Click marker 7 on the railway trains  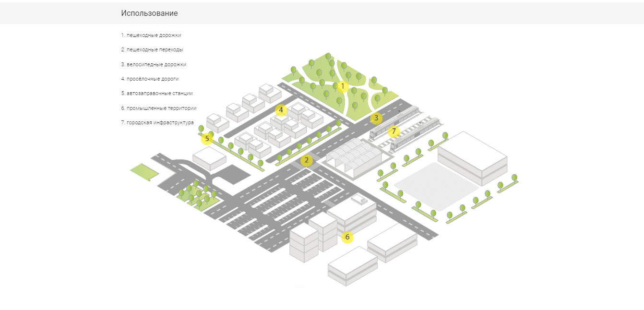tap(394, 131)
